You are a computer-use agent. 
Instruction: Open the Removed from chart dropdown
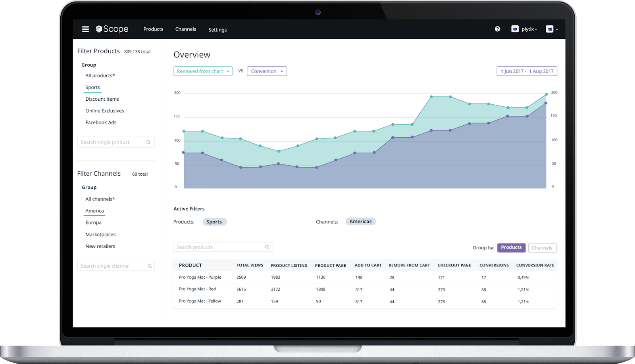tap(203, 71)
